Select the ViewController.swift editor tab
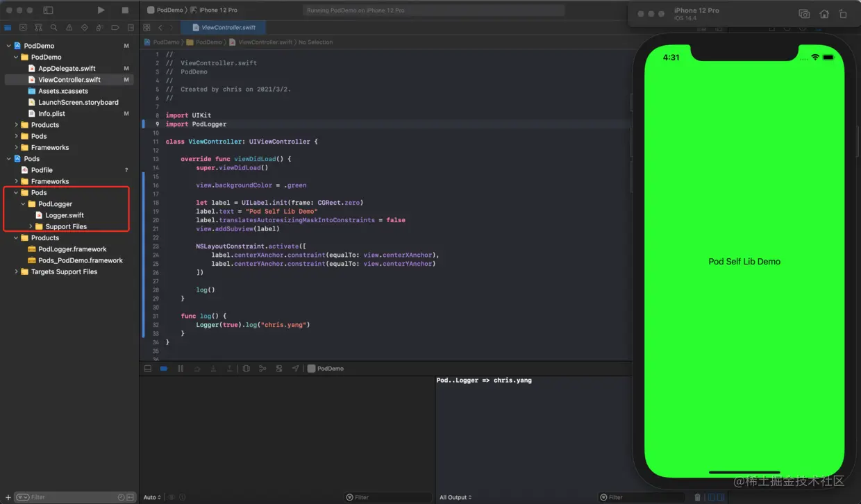 223,28
